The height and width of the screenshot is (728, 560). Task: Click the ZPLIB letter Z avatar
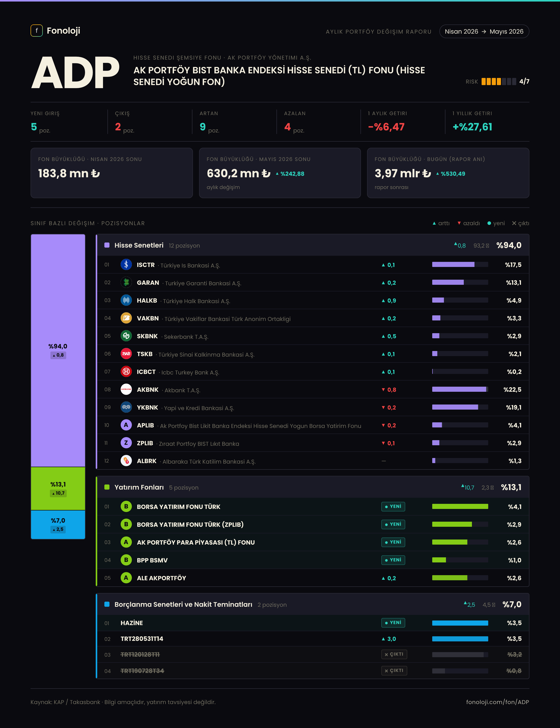126,443
